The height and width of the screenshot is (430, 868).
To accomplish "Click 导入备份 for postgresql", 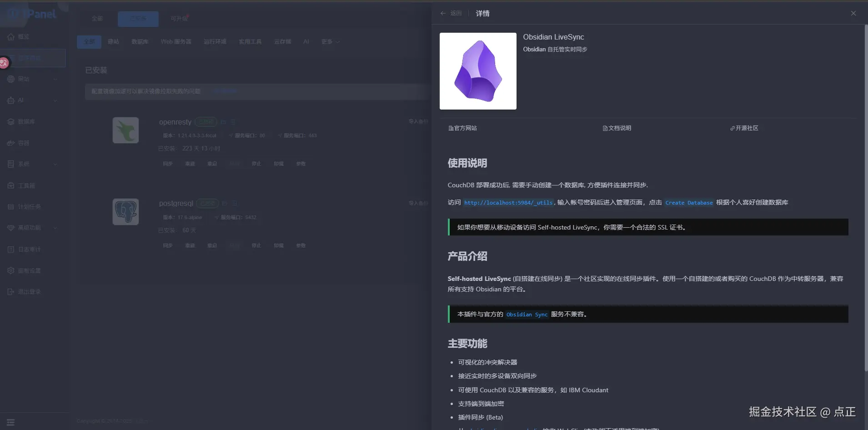I will coord(418,203).
